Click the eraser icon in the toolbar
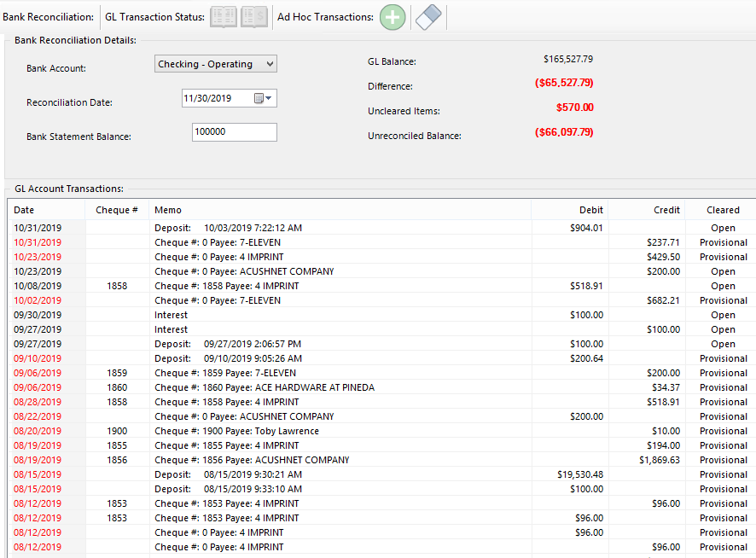This screenshot has height=558, width=756. pos(430,17)
